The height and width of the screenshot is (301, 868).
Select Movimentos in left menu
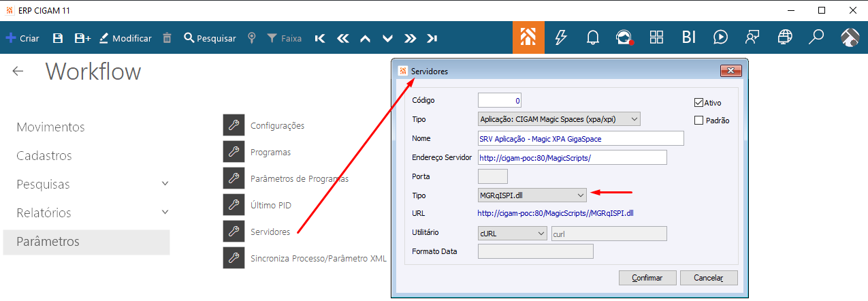coord(50,127)
